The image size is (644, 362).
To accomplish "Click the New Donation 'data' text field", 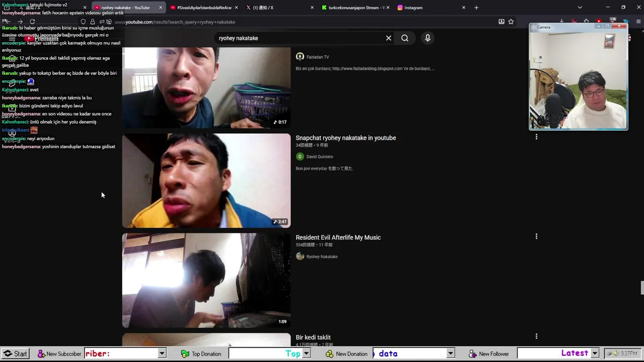I will click(x=410, y=354).
